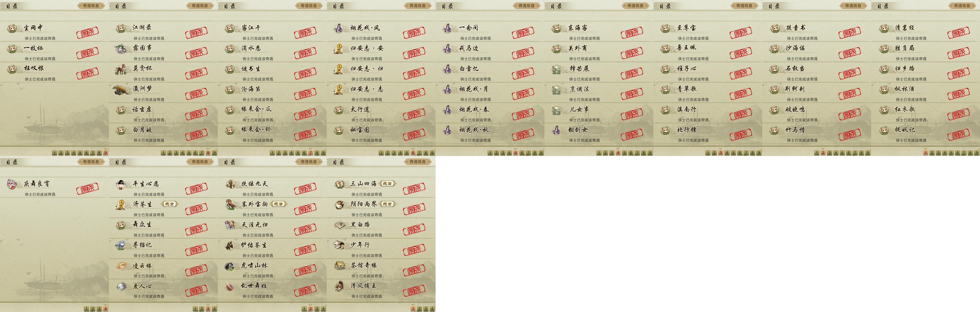Image resolution: width=980 pixels, height=312 pixels.
Task: Click the teahouse icon next to 茶馆奇缘
Action: coord(339,266)
